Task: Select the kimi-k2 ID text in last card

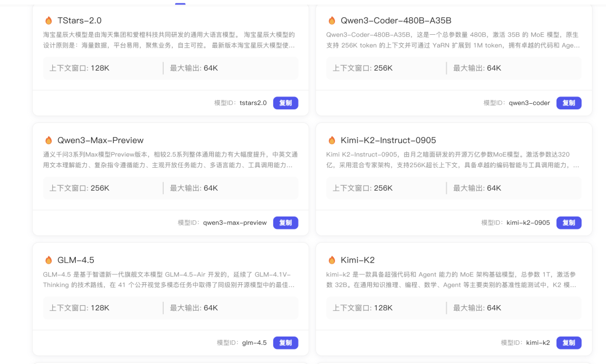Action: [x=538, y=343]
